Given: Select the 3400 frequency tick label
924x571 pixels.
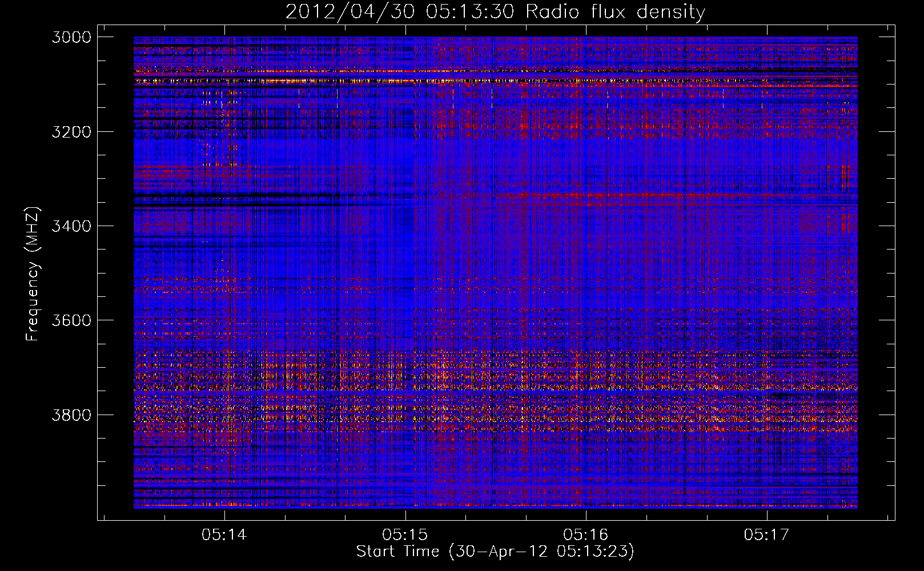Looking at the screenshot, I should point(71,226).
